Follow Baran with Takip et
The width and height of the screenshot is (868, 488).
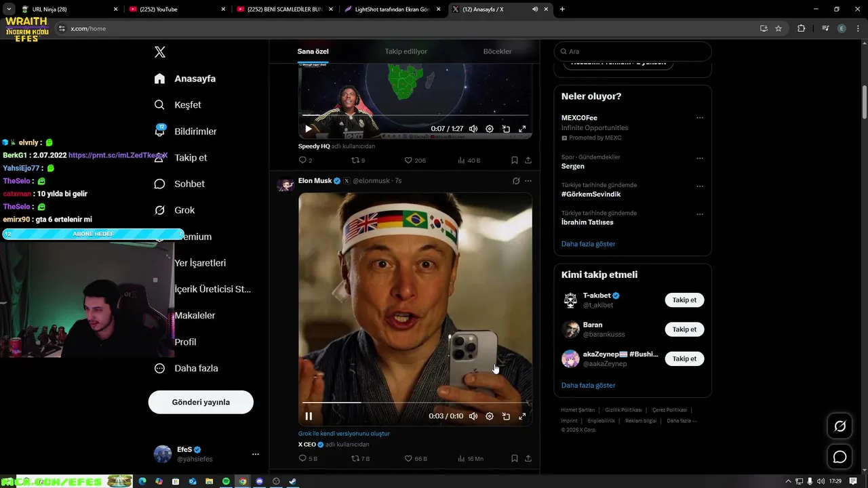click(684, 329)
